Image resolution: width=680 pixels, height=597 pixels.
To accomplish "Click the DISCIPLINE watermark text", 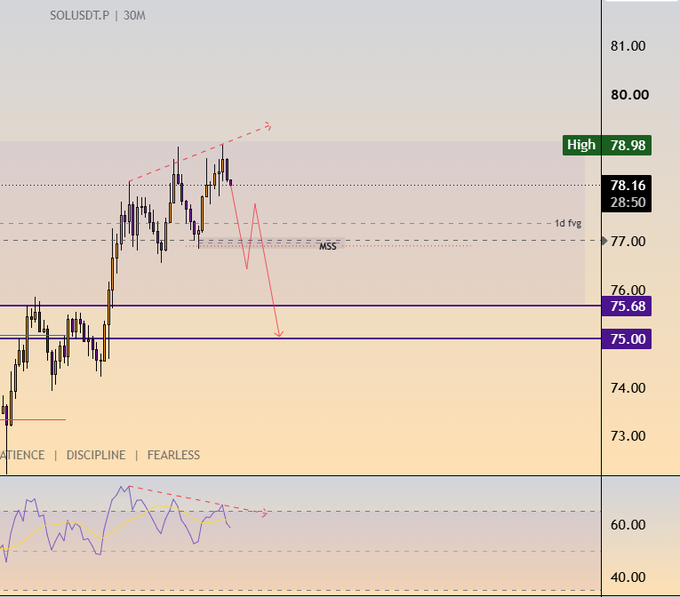I will click(96, 455).
